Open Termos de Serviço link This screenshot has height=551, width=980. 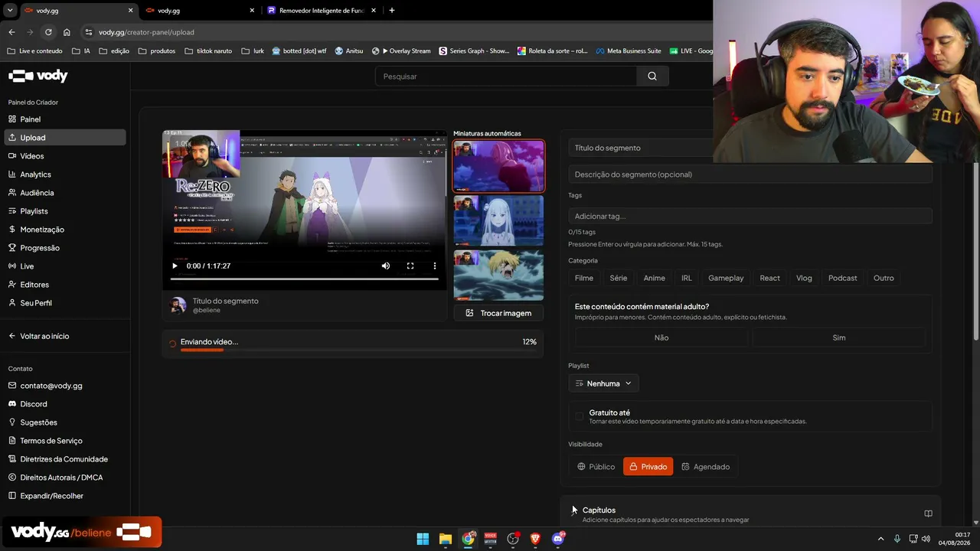[x=45, y=441]
